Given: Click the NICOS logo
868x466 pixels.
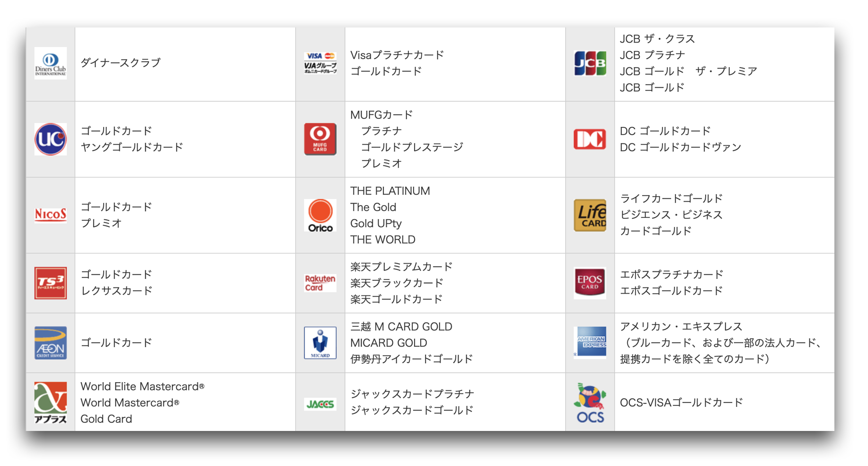Looking at the screenshot, I should tap(51, 215).
